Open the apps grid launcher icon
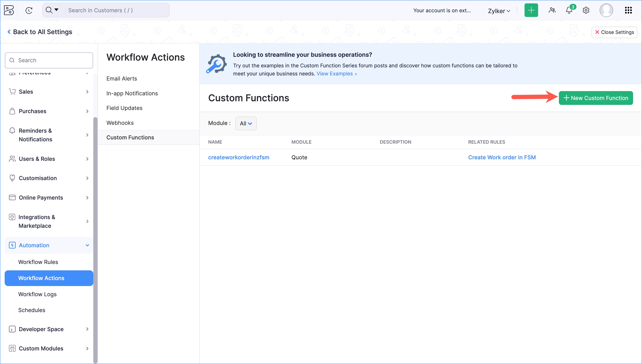642x364 pixels. click(x=628, y=10)
